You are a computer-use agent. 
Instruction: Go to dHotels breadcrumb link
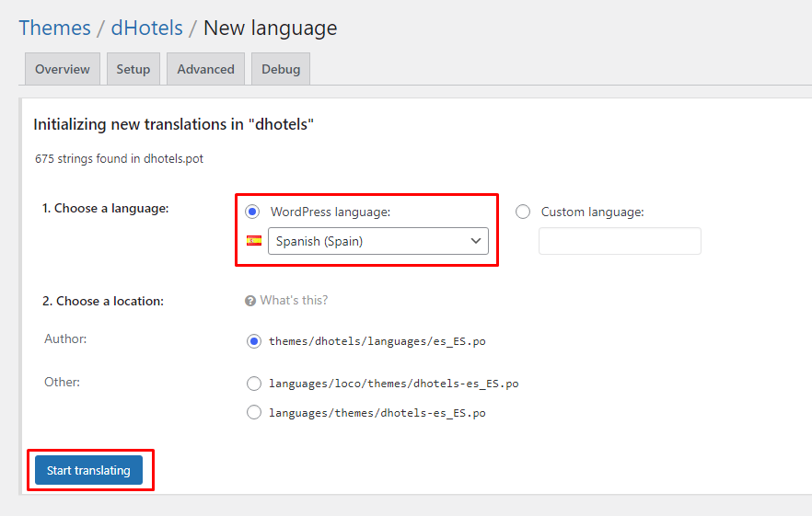(146, 28)
